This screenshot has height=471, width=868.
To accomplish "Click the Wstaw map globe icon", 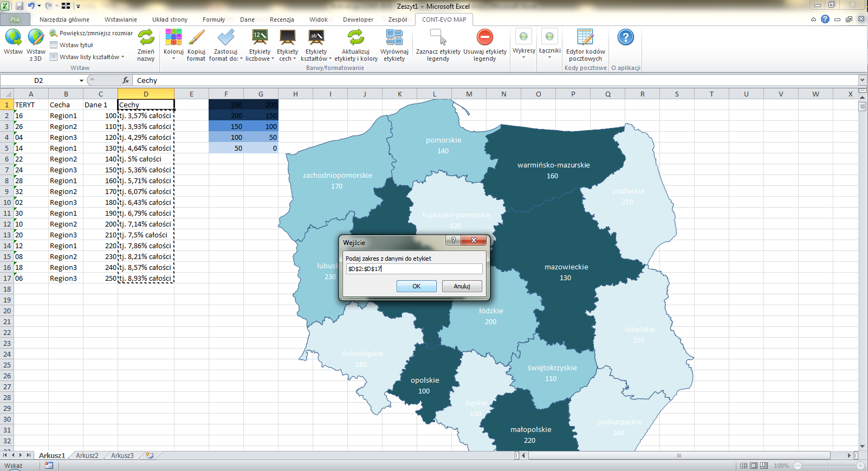I will [13, 37].
